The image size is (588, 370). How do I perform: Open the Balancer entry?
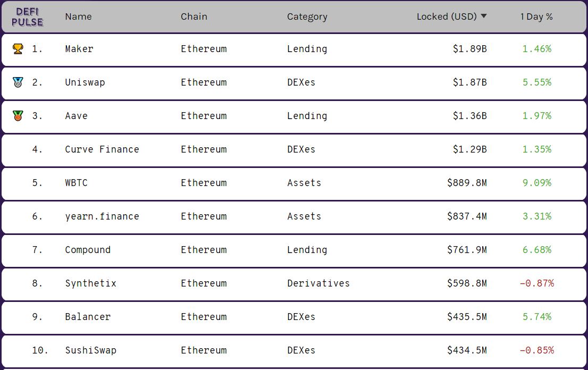pos(88,317)
